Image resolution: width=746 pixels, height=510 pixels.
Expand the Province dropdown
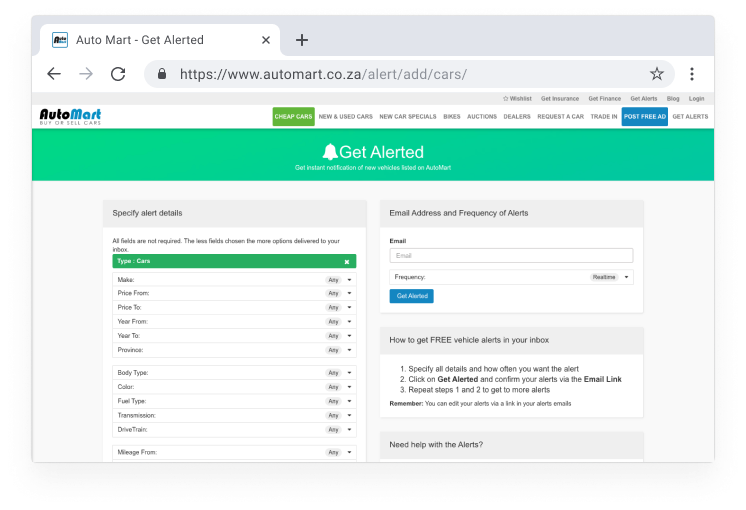pos(234,350)
